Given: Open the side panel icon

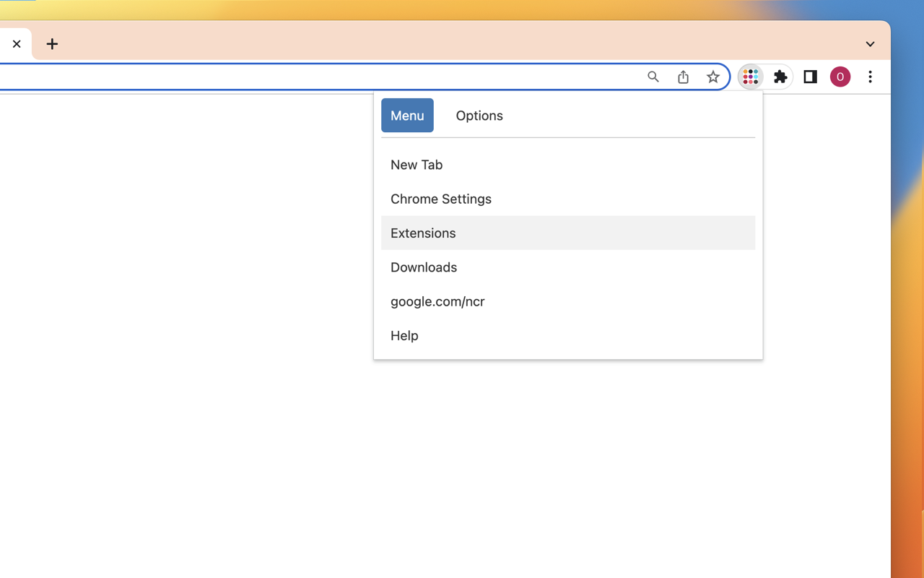Looking at the screenshot, I should pos(810,77).
